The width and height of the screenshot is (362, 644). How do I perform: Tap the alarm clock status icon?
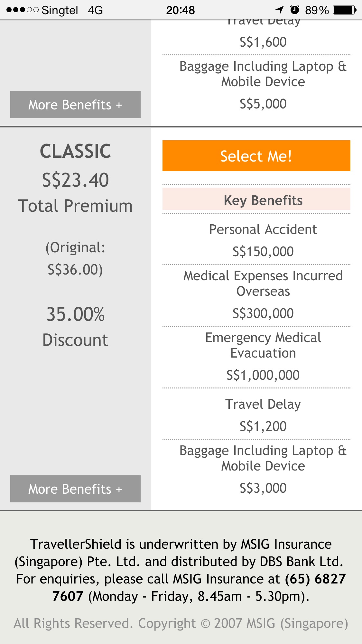pos(295,10)
